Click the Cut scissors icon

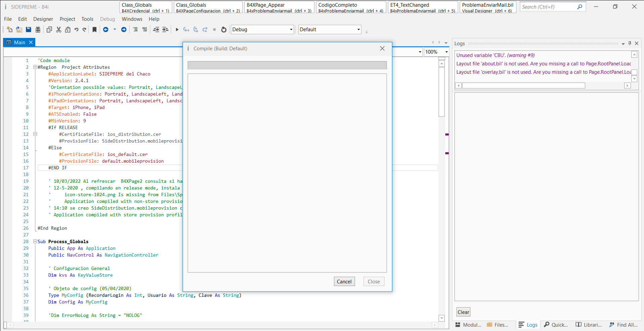59,30
